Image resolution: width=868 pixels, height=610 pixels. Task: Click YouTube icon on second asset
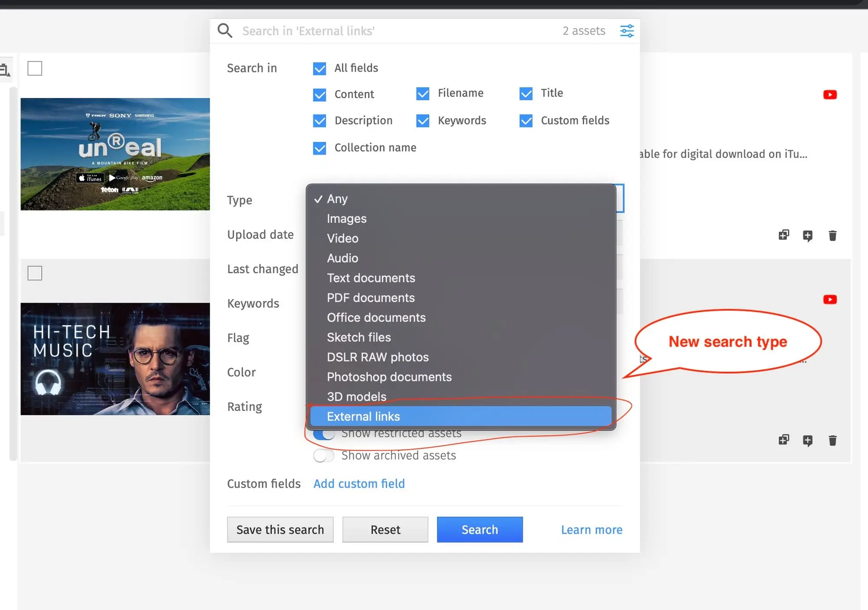point(830,300)
